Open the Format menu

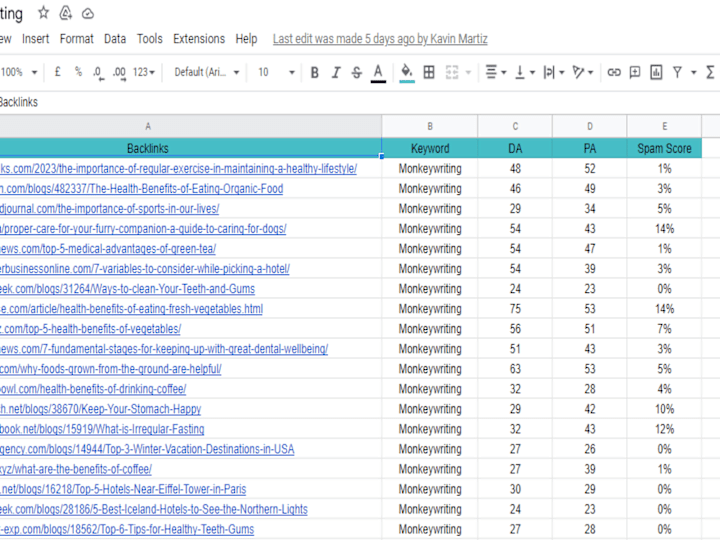76,39
